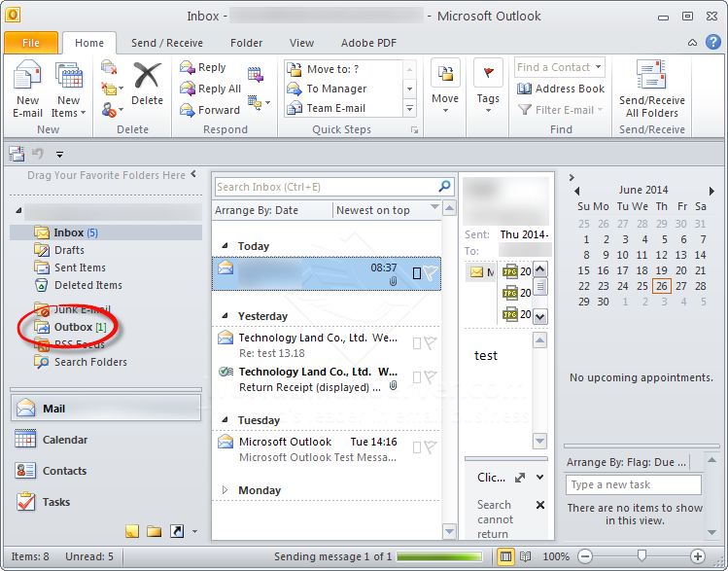Image resolution: width=728 pixels, height=571 pixels.
Task: Select June 26 in the calendar
Action: (x=662, y=286)
